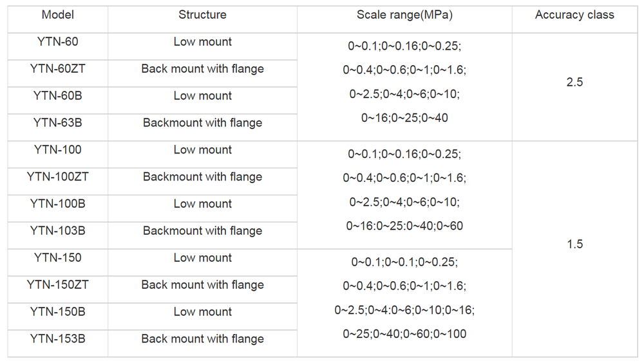Click the YTN-63B model cell
Screen dimensions: 644x363
coord(57,123)
